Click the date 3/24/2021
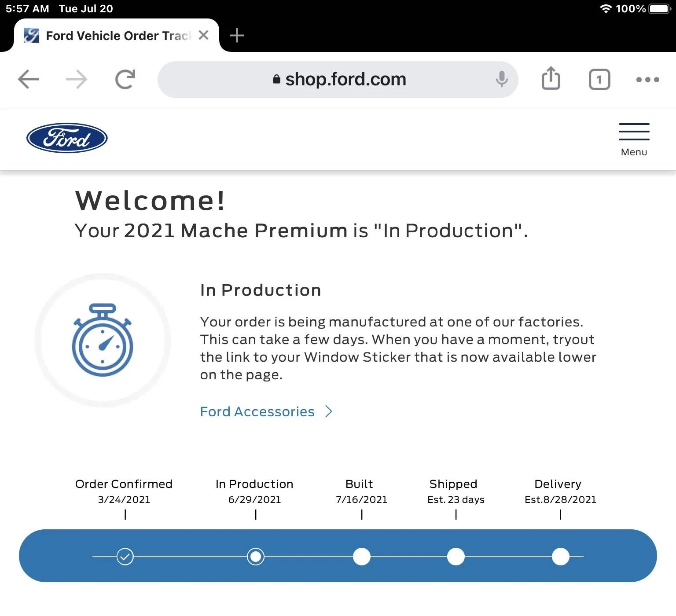Screen dimensions: 676x616 tap(124, 499)
